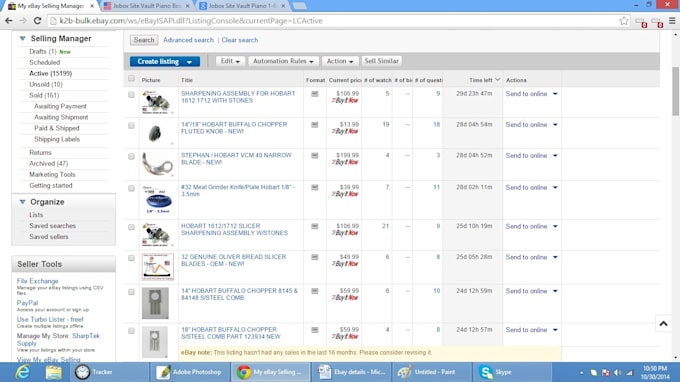Open File Exchange link in Seller Tools
Viewport: 680px width, 382px height.
click(x=37, y=281)
